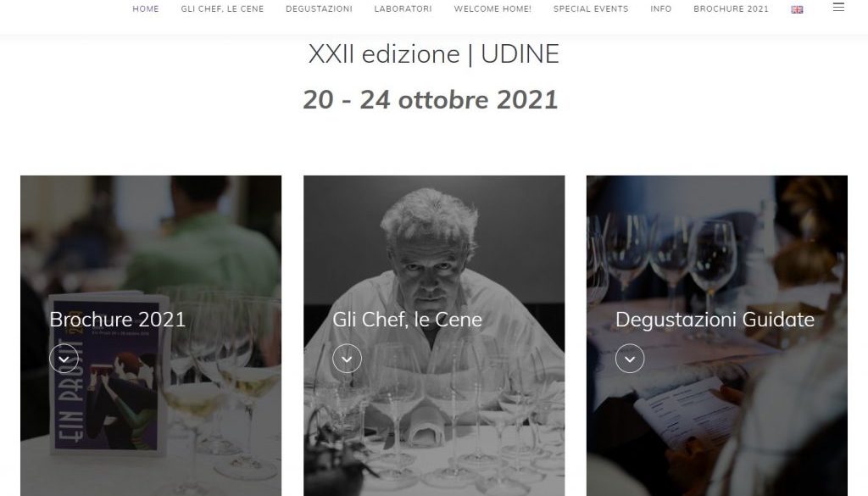Open the brochure cover photo card

pos(151,336)
